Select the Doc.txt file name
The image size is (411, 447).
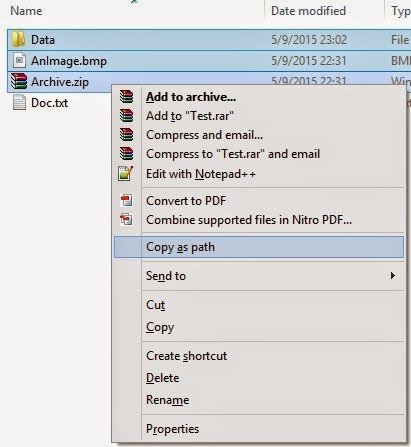[x=49, y=103]
